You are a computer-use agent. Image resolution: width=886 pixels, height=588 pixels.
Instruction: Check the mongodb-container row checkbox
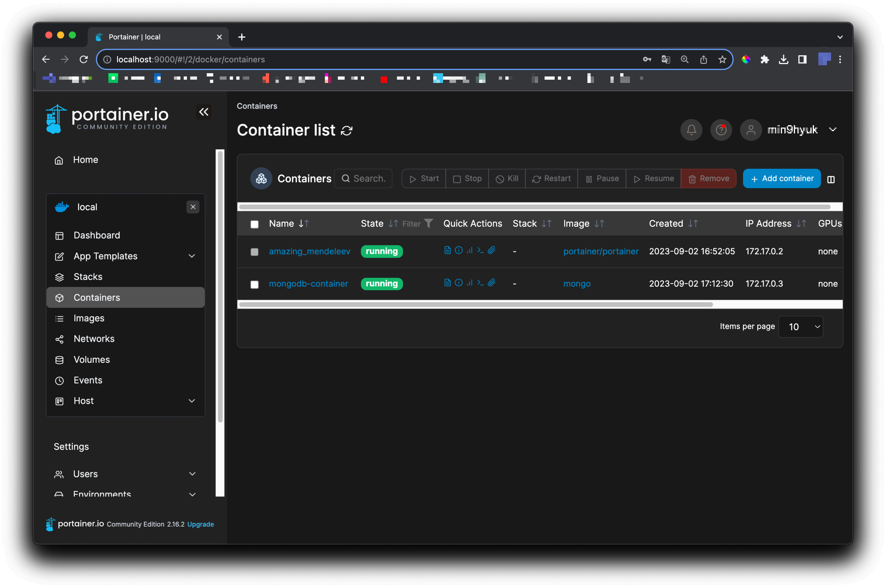[x=254, y=284]
